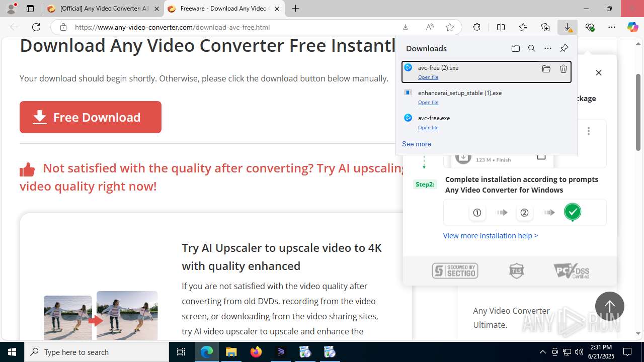Show hidden system tray icons
The image size is (644, 362).
click(x=542, y=352)
